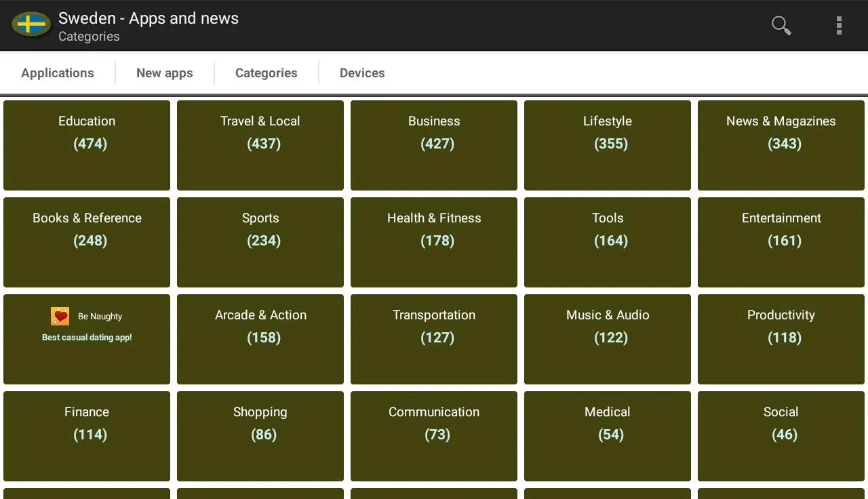Screen dimensions: 868x499
Task: Select the Health & Fitness tile
Action: [x=434, y=242]
